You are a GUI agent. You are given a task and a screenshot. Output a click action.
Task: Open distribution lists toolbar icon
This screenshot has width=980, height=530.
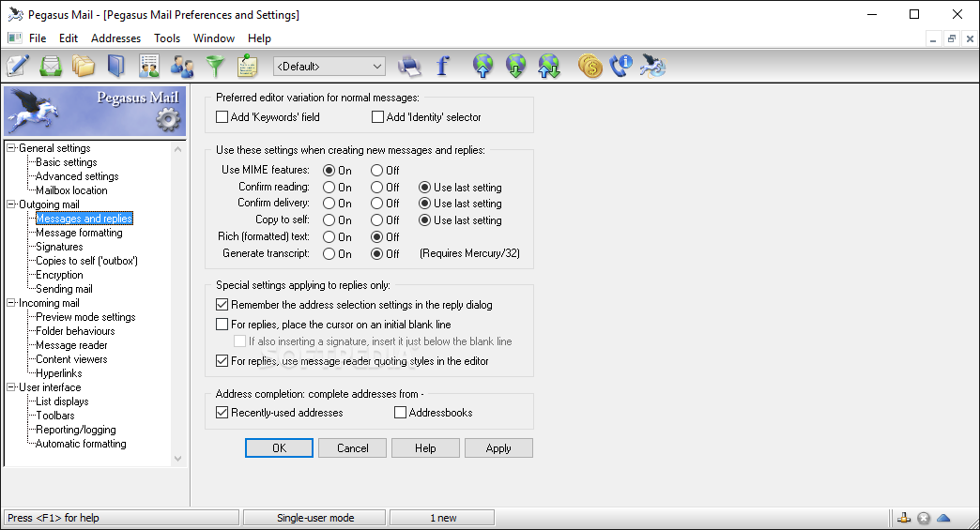point(148,66)
